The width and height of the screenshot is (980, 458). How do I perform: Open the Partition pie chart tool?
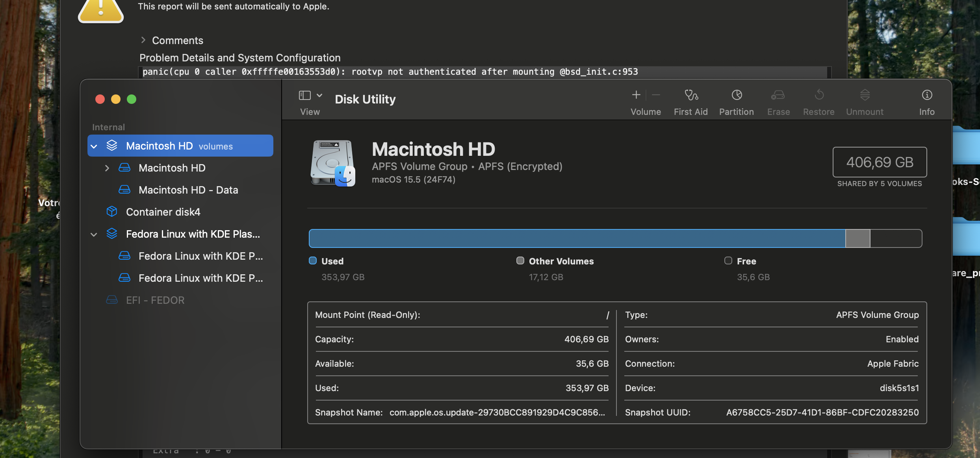pos(737,95)
